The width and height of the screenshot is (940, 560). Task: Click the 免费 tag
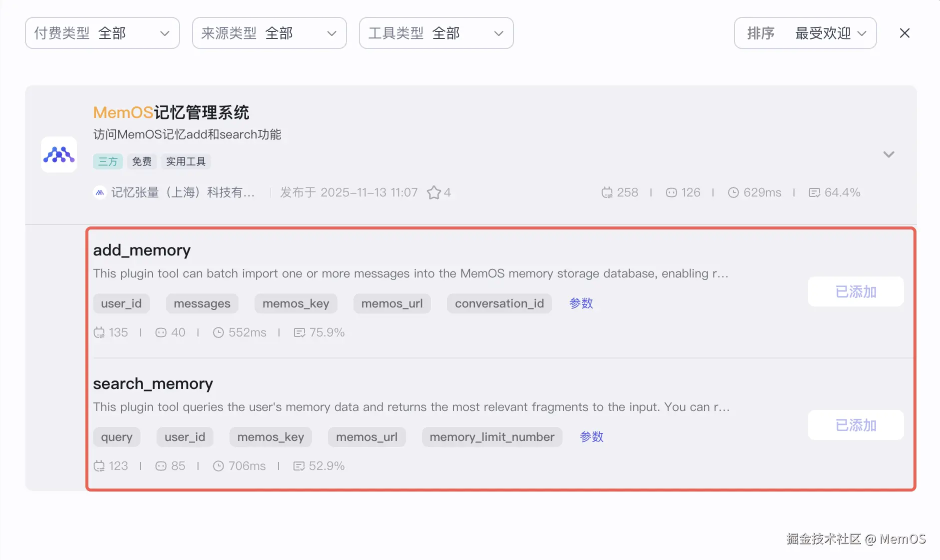[142, 161]
